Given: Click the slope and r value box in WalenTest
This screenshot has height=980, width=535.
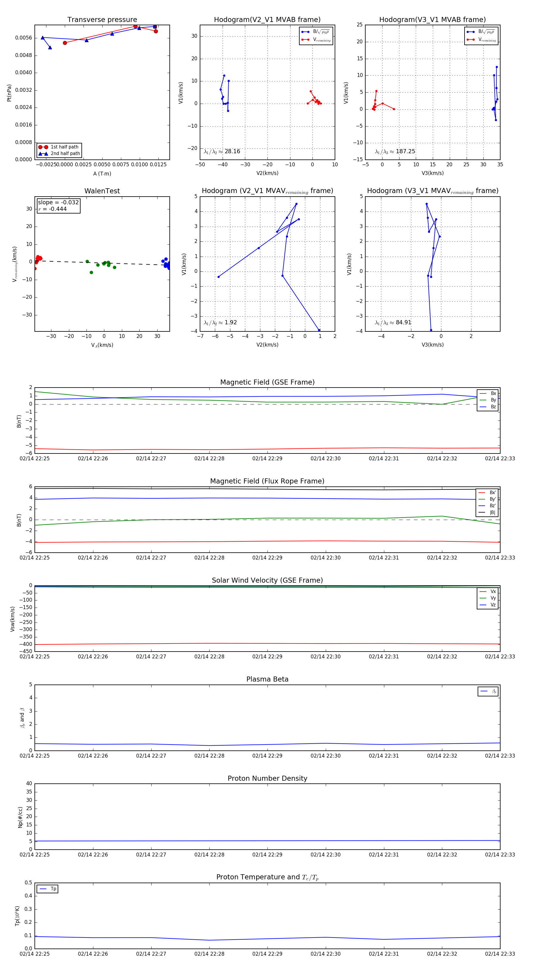Looking at the screenshot, I should click(58, 206).
